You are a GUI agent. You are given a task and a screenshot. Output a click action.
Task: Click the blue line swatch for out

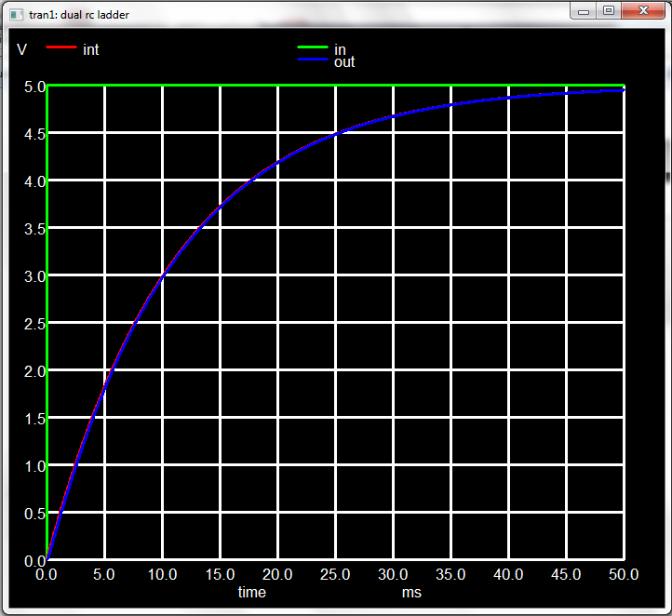[x=313, y=60]
